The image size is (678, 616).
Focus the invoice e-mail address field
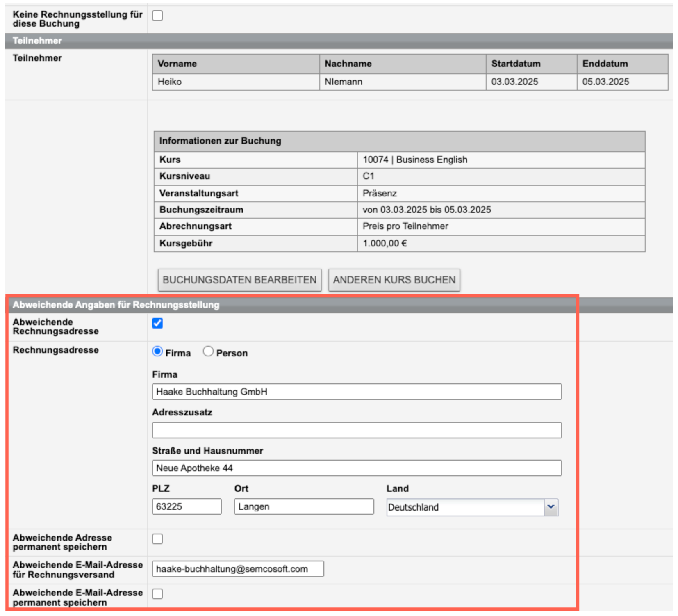click(238, 569)
